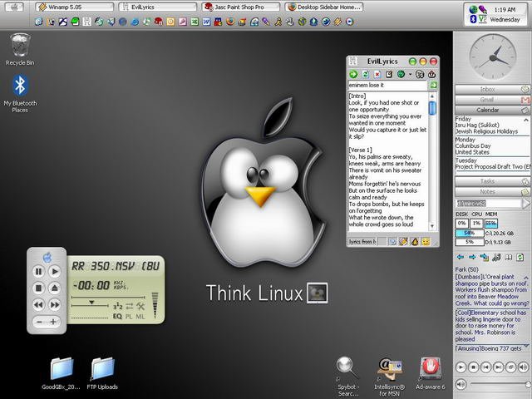Open My Bluetooth Places desktop icon
This screenshot has height=399, width=532.
[x=20, y=94]
